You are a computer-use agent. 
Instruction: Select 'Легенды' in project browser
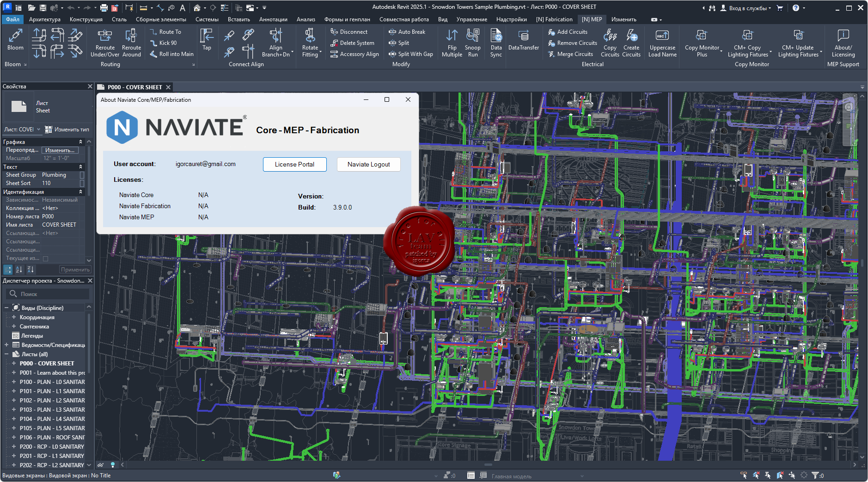tap(32, 335)
